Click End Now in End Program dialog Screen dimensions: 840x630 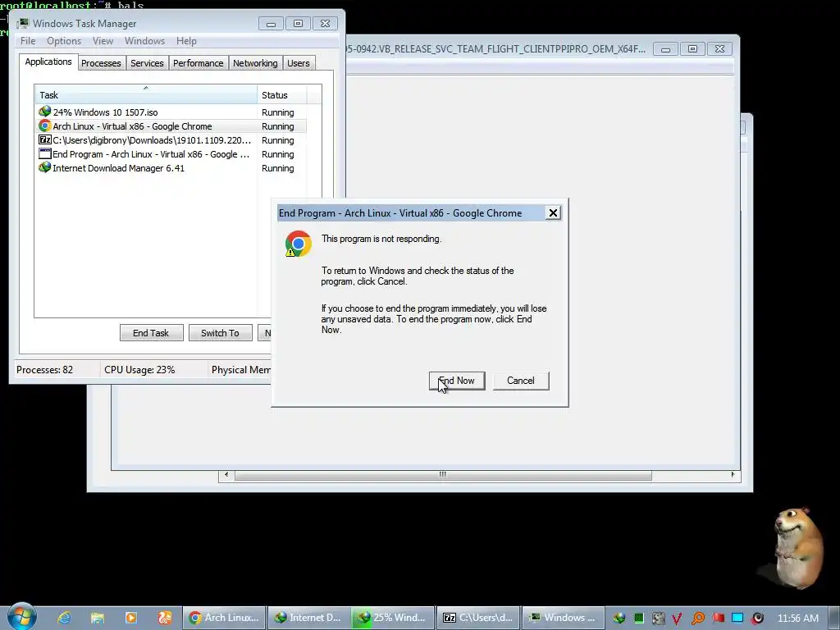[457, 381]
